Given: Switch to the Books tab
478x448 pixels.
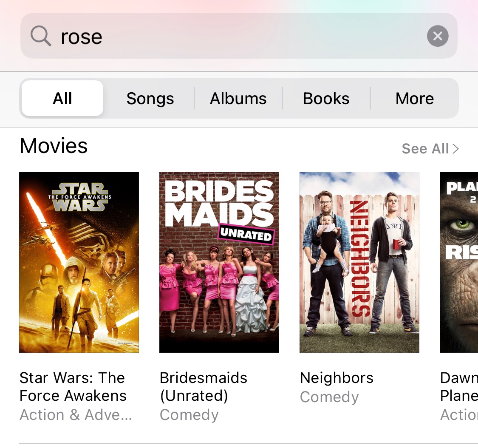Looking at the screenshot, I should point(326,99).
